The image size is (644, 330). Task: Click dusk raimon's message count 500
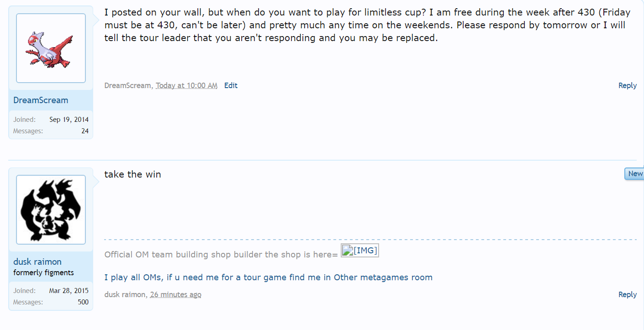pyautogui.click(x=83, y=302)
